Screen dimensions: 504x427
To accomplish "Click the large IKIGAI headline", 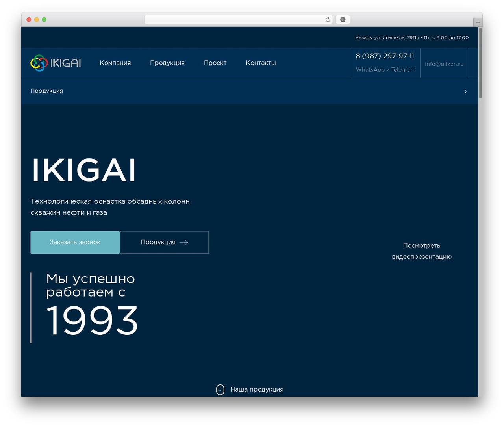I will [83, 170].
